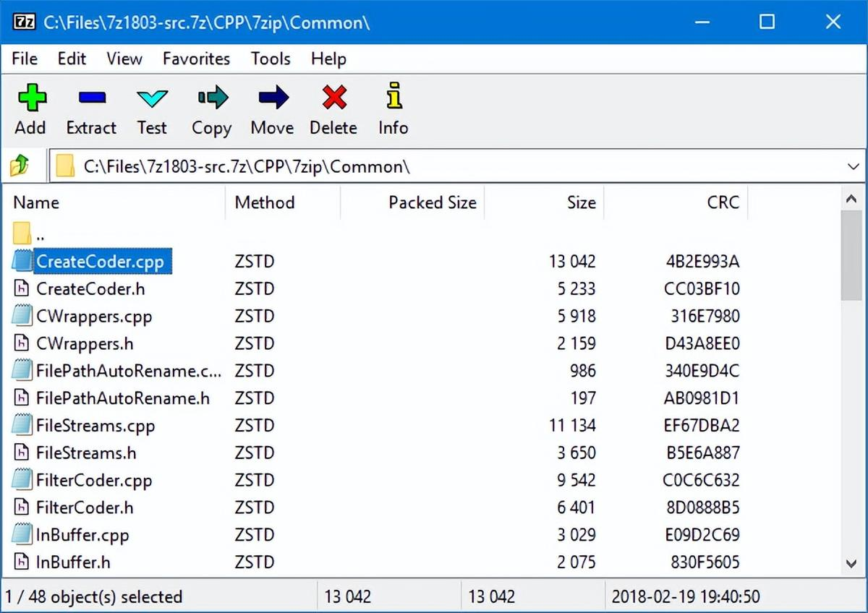This screenshot has height=613, width=868.
Task: Click CRC value 8D0888B5
Action: [702, 507]
